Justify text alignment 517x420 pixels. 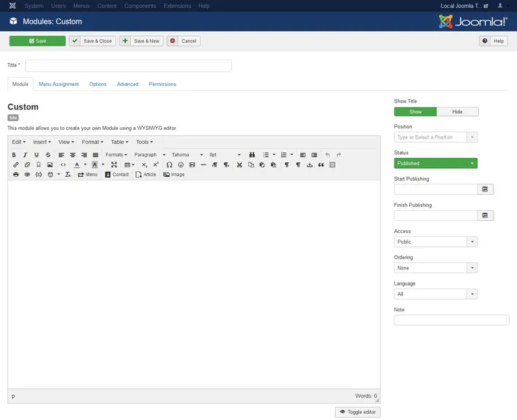click(95, 155)
